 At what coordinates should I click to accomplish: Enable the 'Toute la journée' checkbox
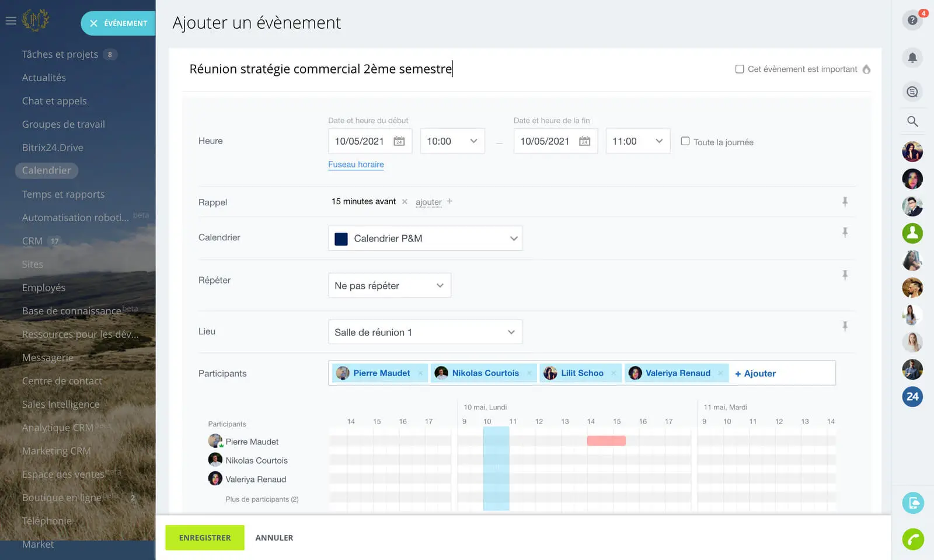[685, 141]
